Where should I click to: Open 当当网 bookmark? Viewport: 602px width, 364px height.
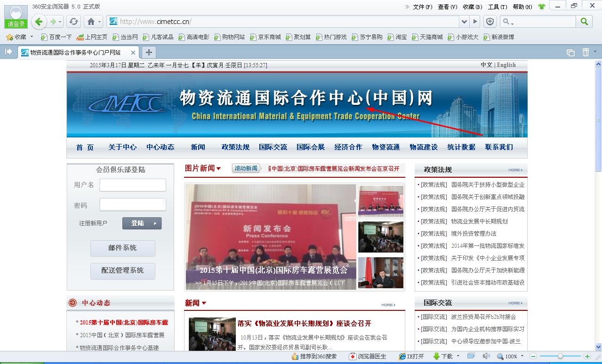[x=125, y=37]
